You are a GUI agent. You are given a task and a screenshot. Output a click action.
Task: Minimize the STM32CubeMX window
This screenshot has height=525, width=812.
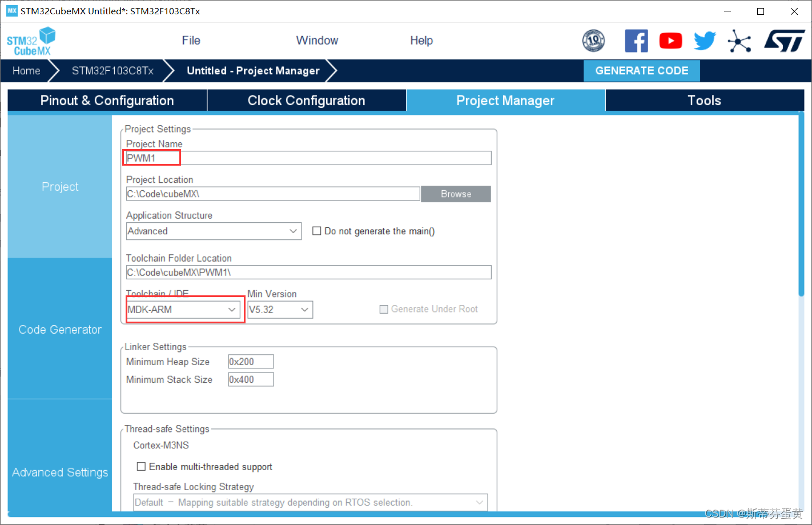click(x=727, y=11)
